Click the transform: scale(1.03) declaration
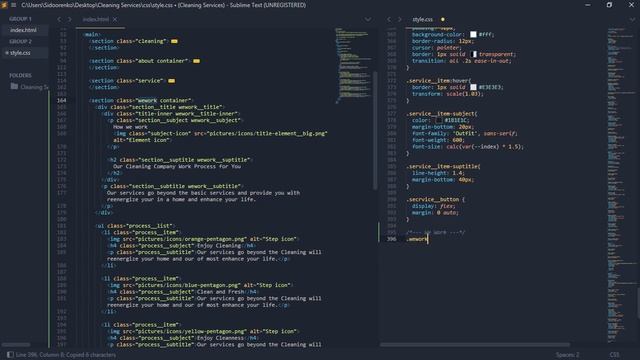This screenshot has height=360, width=640. coord(447,94)
